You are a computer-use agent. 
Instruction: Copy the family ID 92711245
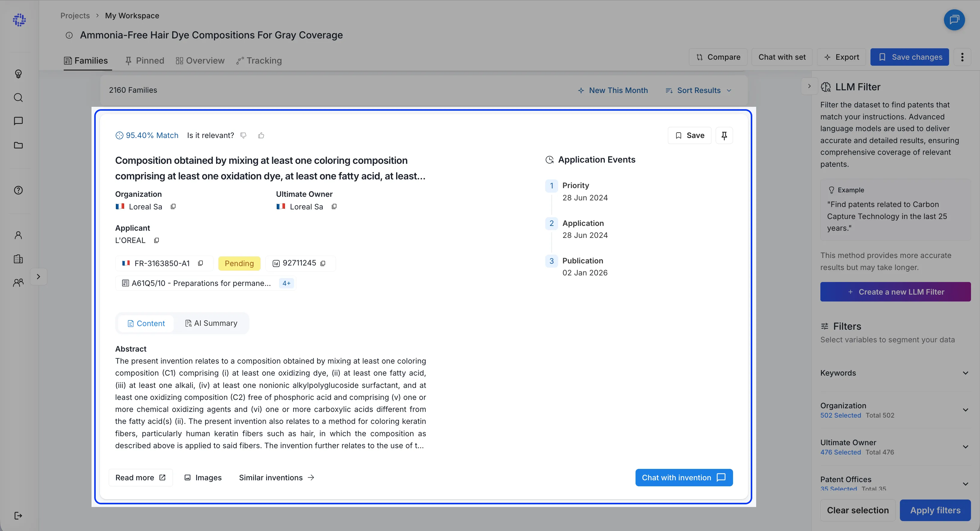(323, 263)
